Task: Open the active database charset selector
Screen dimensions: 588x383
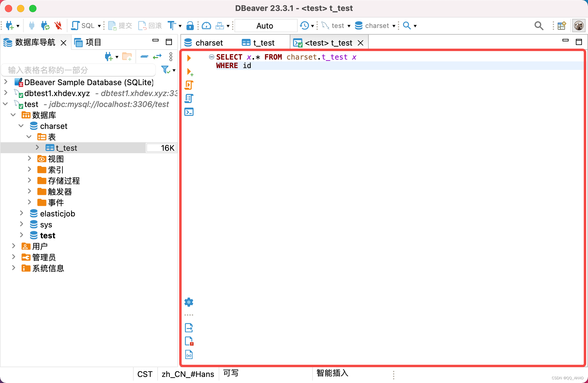Action: 375,26
